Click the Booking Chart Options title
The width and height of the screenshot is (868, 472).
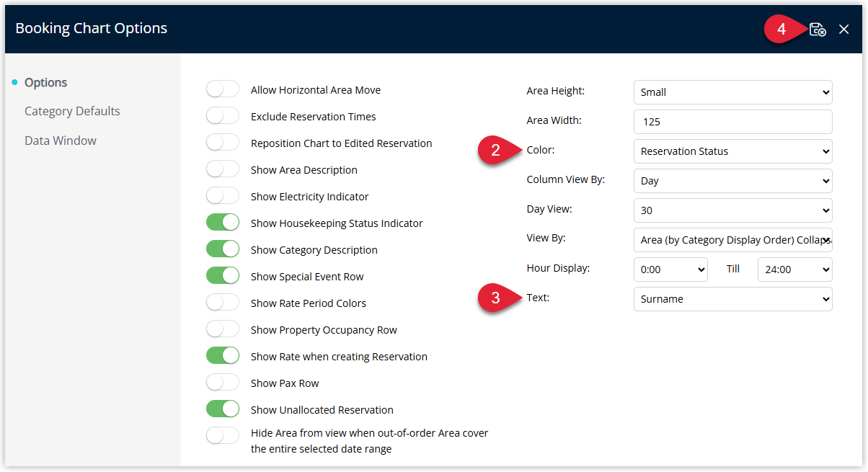point(92,28)
